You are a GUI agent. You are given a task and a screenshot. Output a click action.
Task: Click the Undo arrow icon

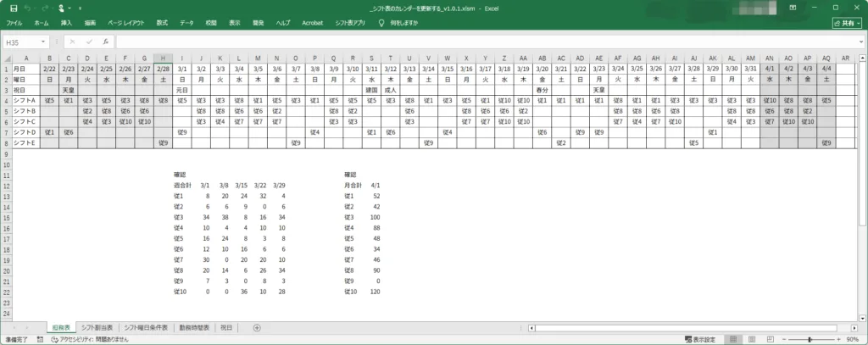pyautogui.click(x=30, y=8)
